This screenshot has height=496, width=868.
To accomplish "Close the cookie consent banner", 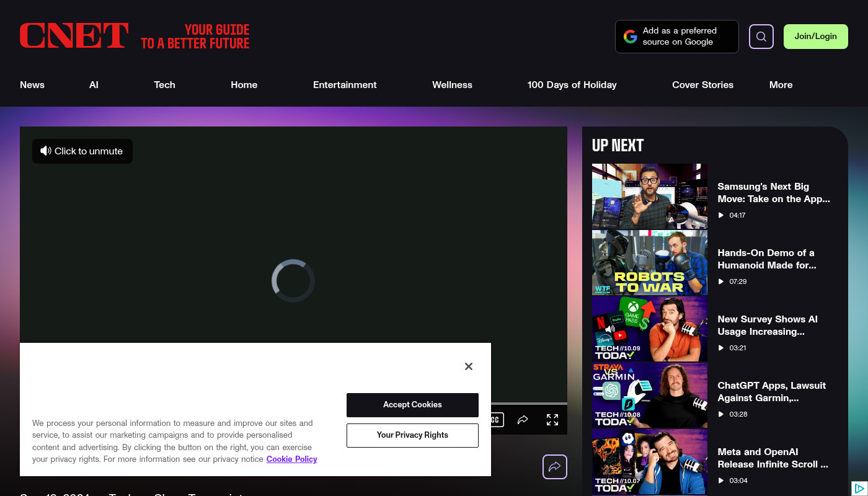I will 468,366.
